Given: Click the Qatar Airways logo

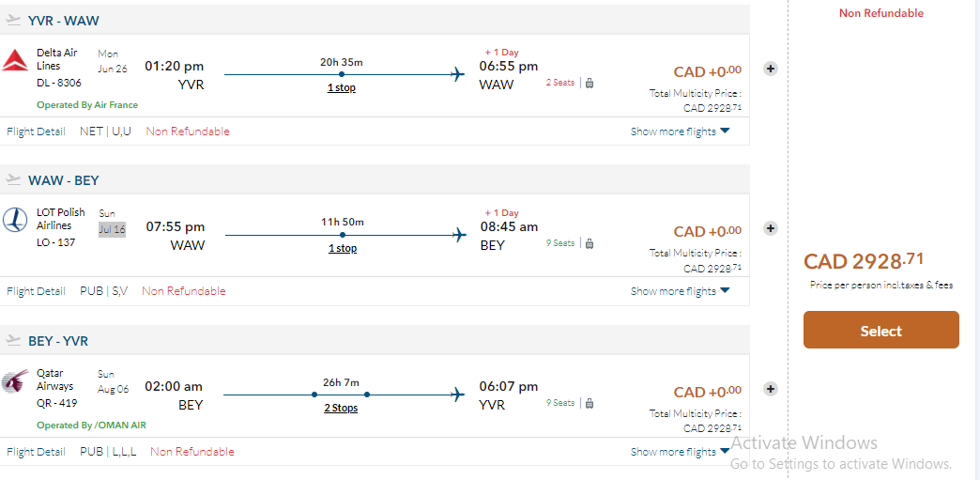Looking at the screenshot, I should 16,381.
